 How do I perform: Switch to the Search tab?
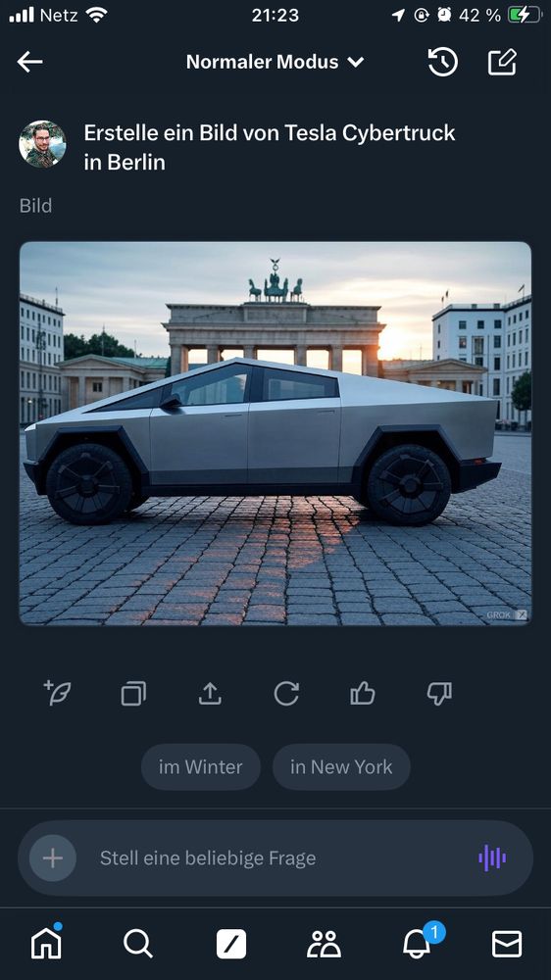click(138, 944)
